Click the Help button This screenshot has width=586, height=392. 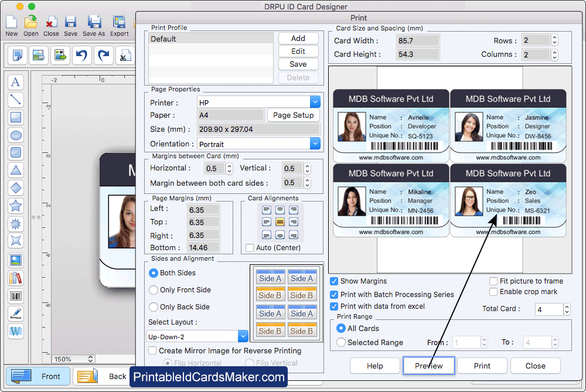point(375,366)
